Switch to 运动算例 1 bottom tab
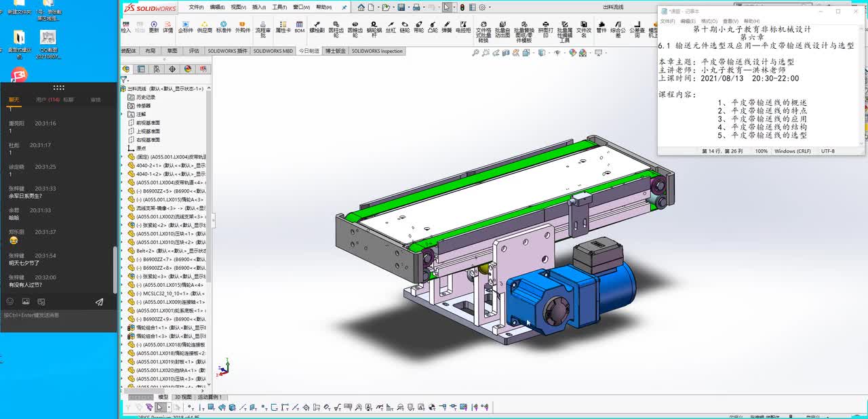Image resolution: width=868 pixels, height=419 pixels. 210,397
